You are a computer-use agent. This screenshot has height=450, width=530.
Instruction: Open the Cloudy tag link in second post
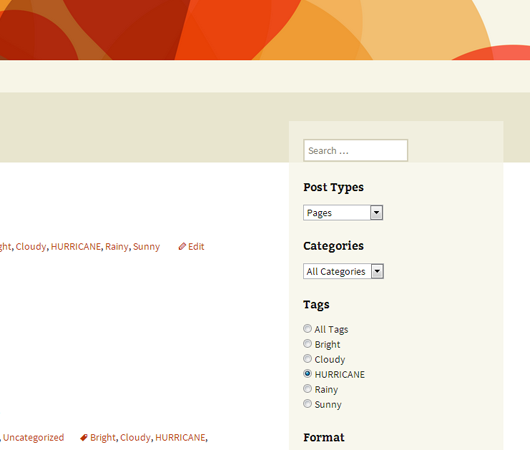tap(135, 437)
